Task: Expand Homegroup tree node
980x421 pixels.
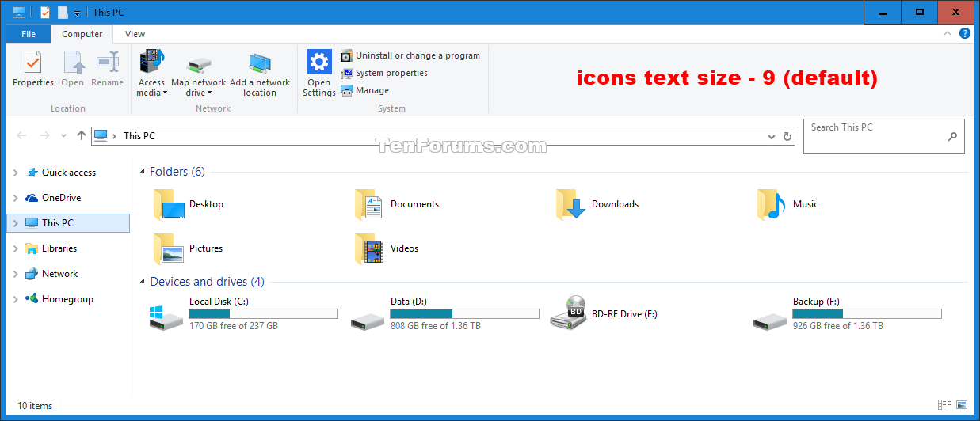Action: 15,299
